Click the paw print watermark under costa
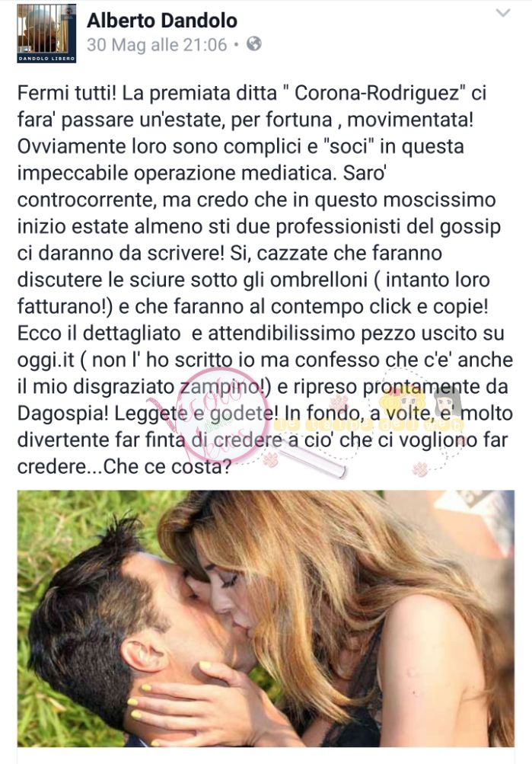Image resolution: width=532 pixels, height=764 pixels. pyautogui.click(x=271, y=459)
